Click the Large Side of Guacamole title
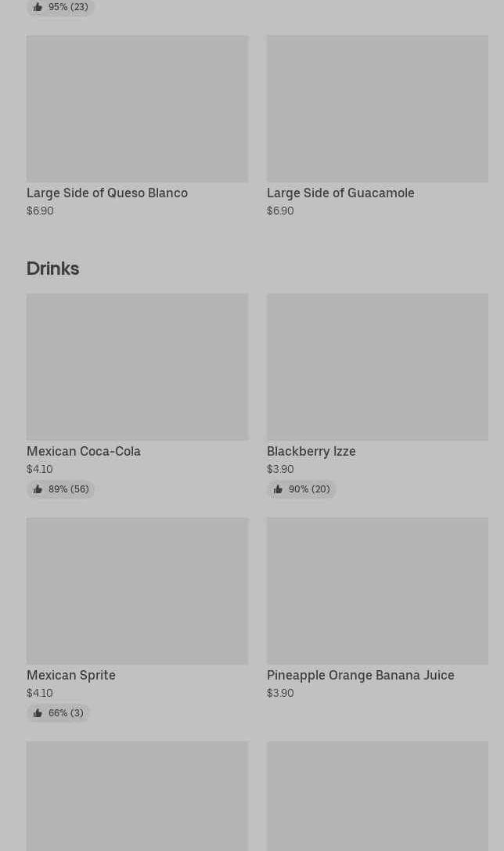The height and width of the screenshot is (851, 504). (x=340, y=193)
